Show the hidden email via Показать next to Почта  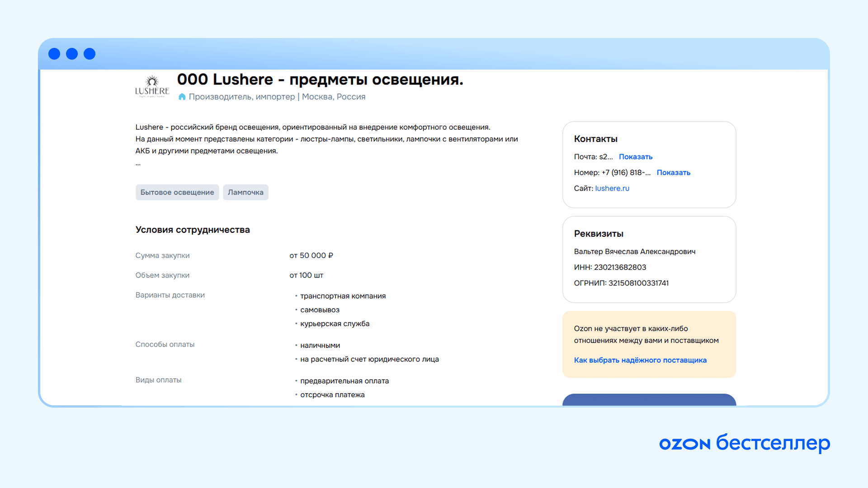coord(636,157)
